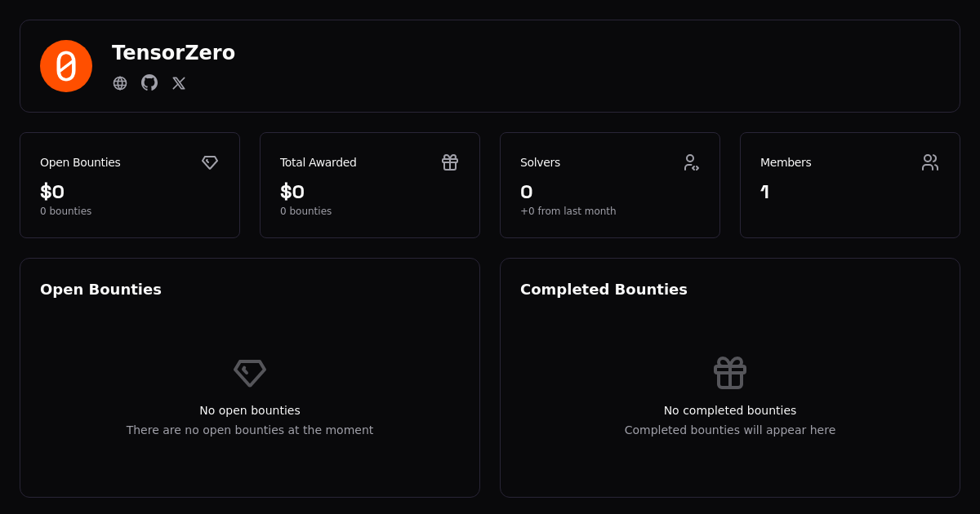Click the 'Completed Bounties' section heading
This screenshot has width=980, height=514.
click(604, 290)
